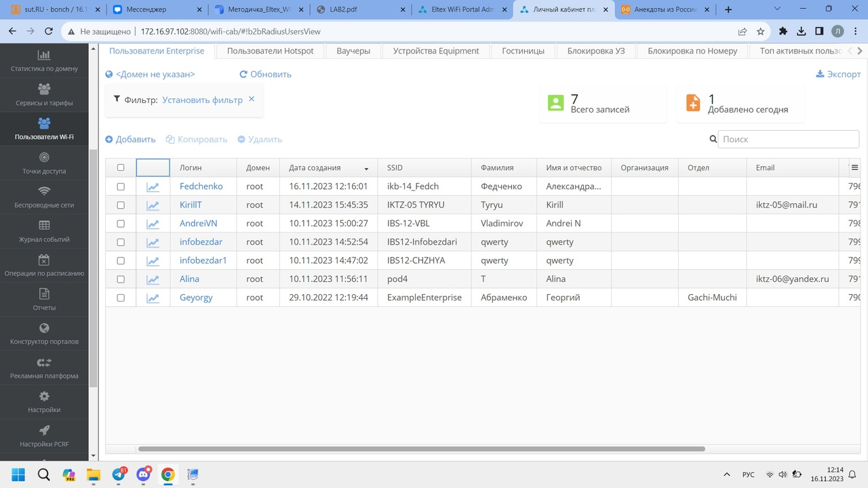
Task: Click Обновить to refresh list
Action: [x=265, y=75]
